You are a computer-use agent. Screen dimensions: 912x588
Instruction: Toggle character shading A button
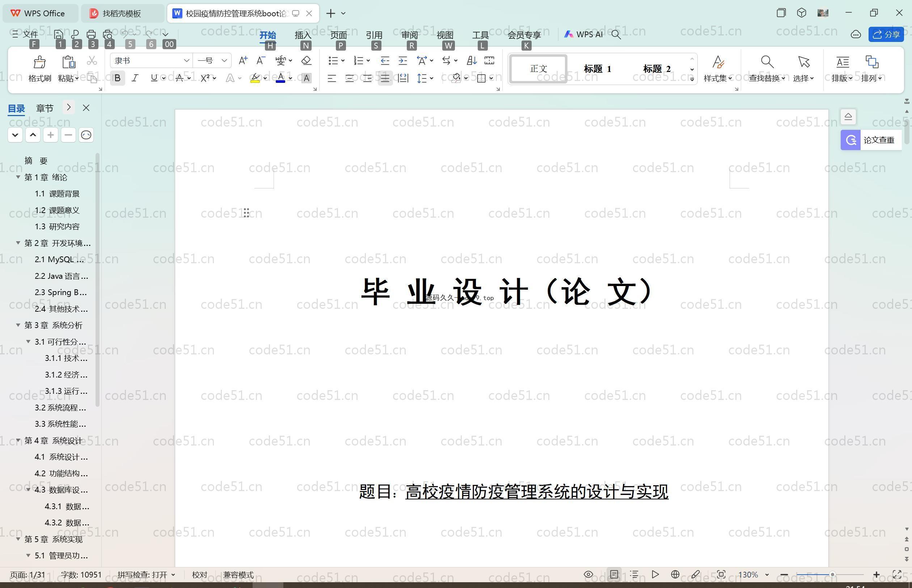pos(306,78)
